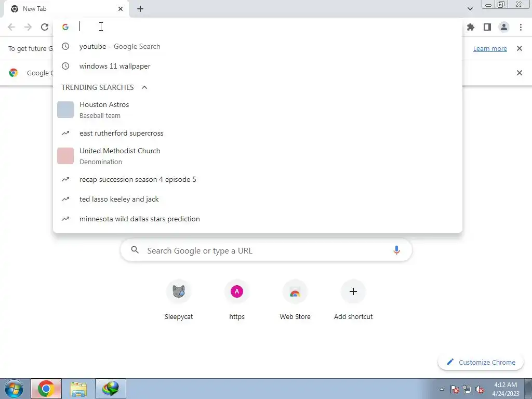
Task: Open the profile avatar menu
Action: tap(504, 27)
